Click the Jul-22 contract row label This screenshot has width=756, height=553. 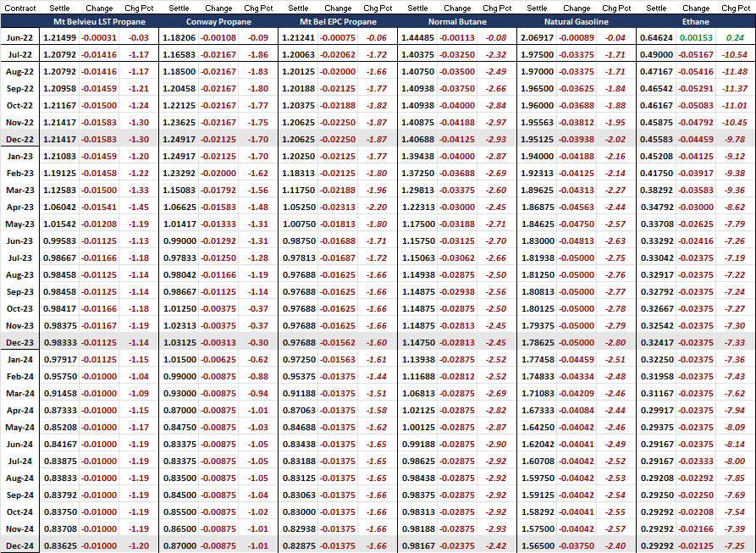coord(19,54)
